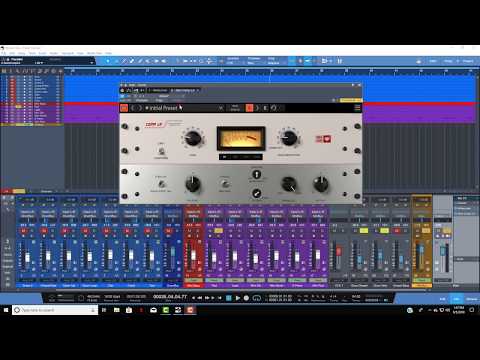This screenshot has height=360, width=480.
Task: Copy state A to B arrow
Action: click(257, 108)
